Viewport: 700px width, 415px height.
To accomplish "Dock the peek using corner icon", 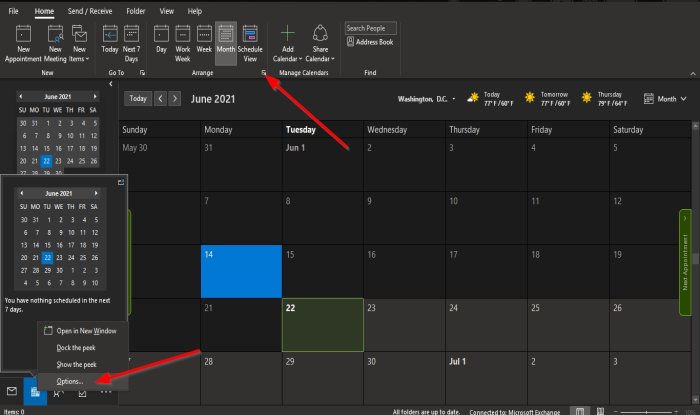I will click(x=121, y=182).
